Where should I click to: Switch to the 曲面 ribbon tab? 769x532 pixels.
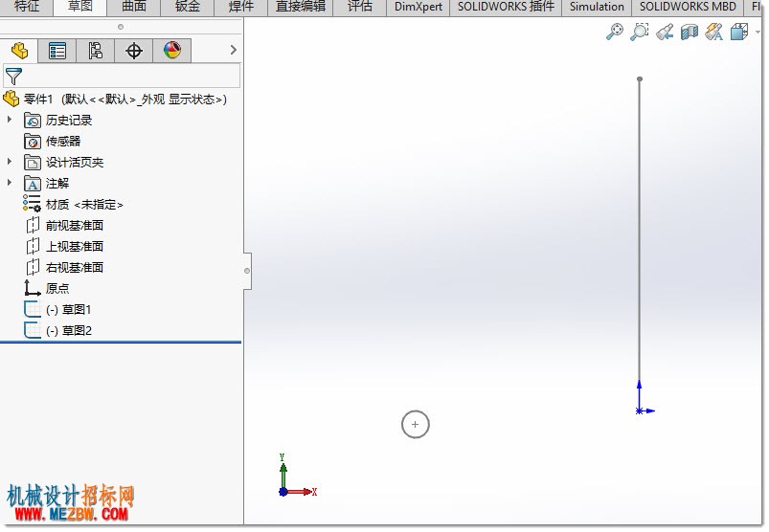click(x=134, y=7)
